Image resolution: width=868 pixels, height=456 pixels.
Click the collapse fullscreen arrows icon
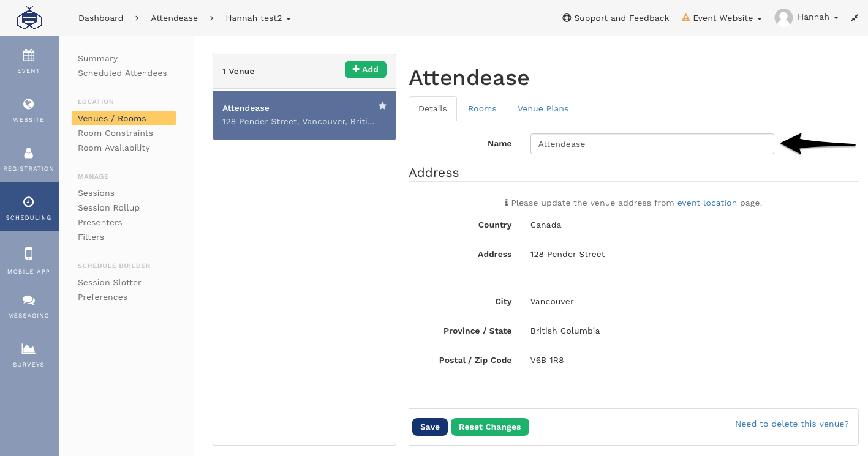[855, 18]
